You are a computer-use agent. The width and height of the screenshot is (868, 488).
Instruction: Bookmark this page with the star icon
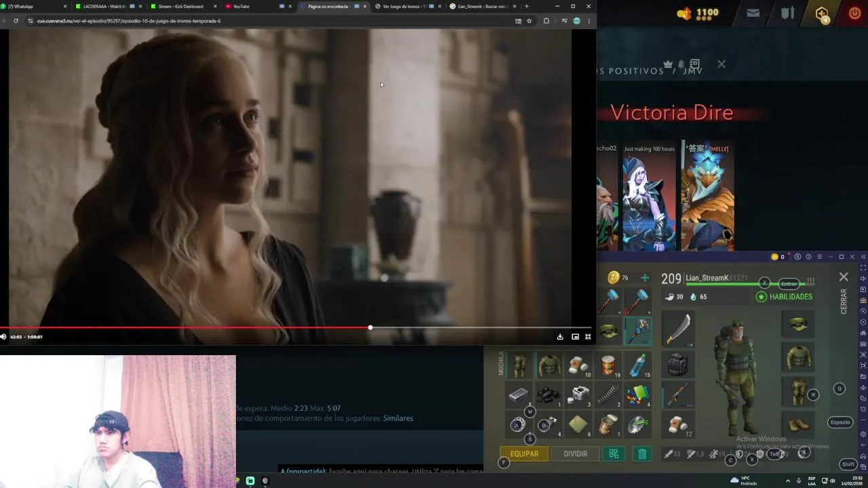529,21
